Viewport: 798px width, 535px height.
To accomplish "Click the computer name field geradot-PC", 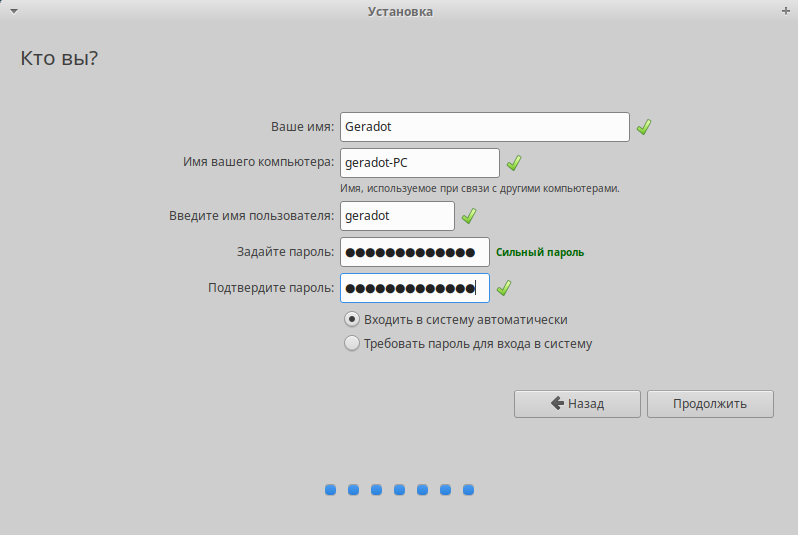I will point(419,163).
